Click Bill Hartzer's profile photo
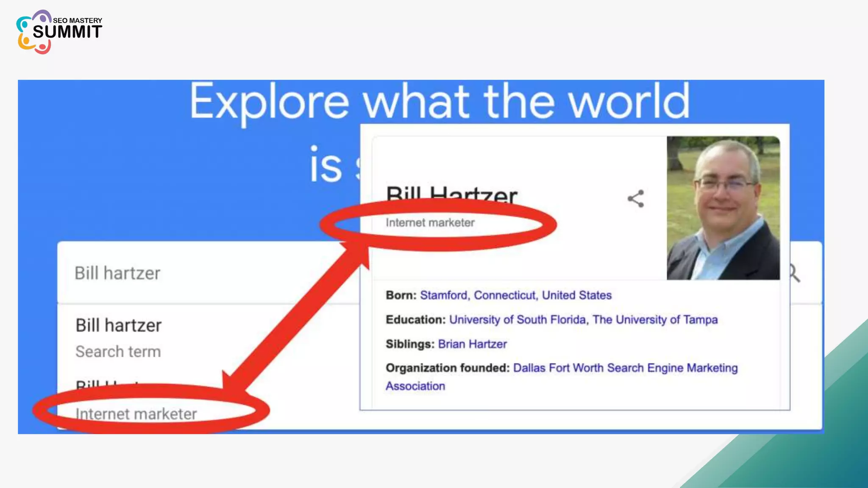 (723, 208)
